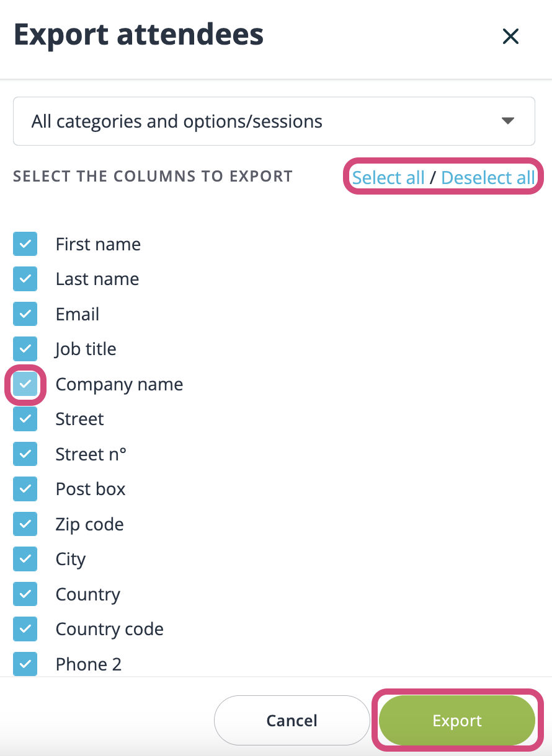Open the categories and options/sessions dropdown
Screen dimensions: 552x756
(x=274, y=121)
